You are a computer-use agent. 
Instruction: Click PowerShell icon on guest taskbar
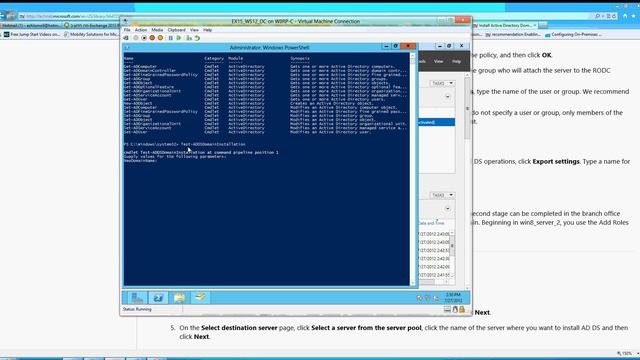click(x=158, y=298)
